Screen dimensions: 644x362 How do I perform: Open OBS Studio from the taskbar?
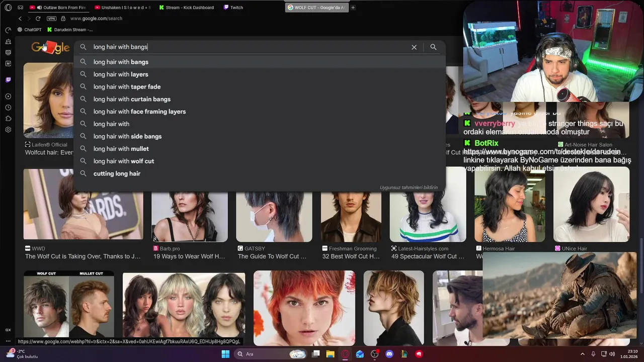click(374, 354)
